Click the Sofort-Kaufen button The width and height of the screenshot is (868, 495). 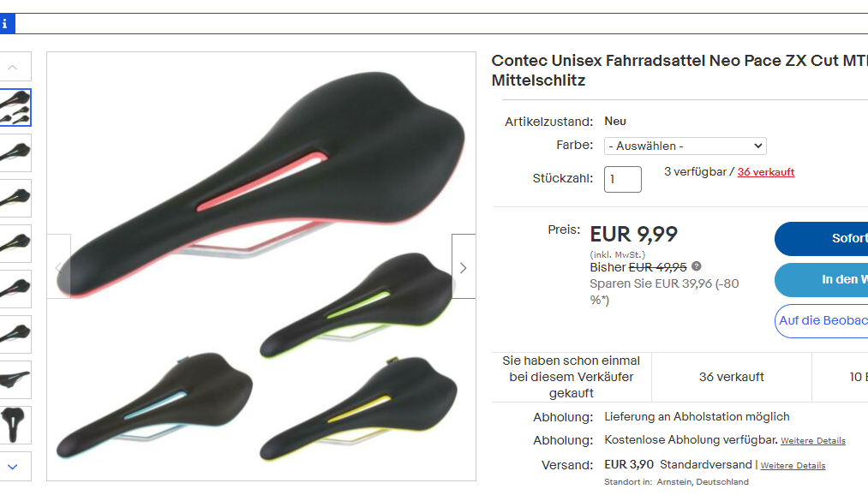(x=822, y=238)
